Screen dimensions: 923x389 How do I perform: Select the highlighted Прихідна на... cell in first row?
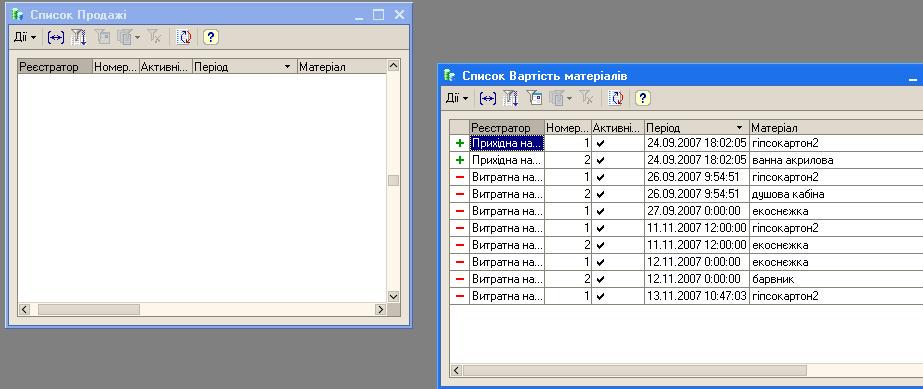coord(507,143)
